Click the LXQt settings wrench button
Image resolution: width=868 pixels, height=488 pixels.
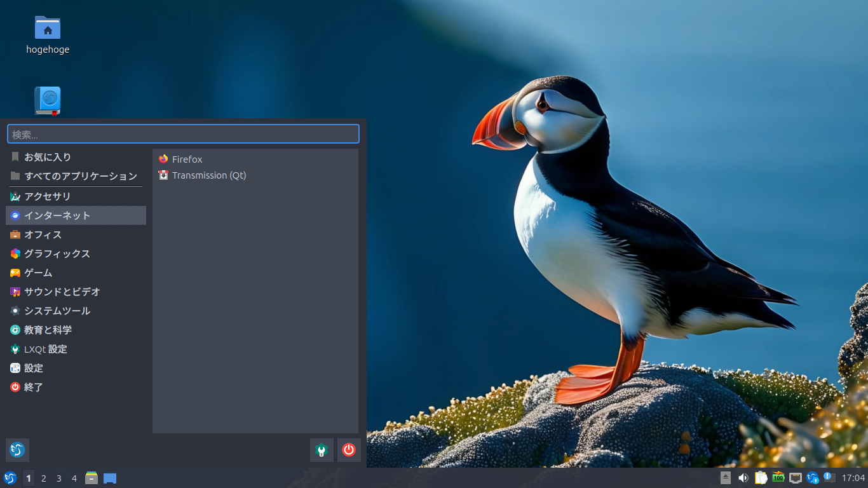tap(322, 450)
